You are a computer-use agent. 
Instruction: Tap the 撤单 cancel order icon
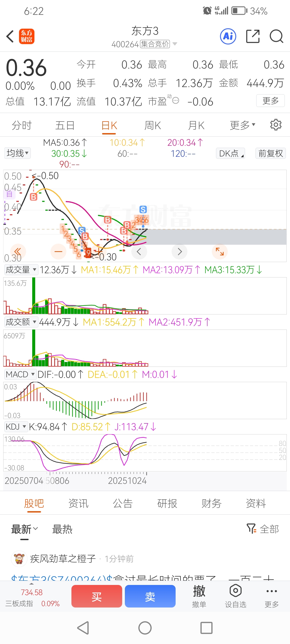[x=199, y=596]
